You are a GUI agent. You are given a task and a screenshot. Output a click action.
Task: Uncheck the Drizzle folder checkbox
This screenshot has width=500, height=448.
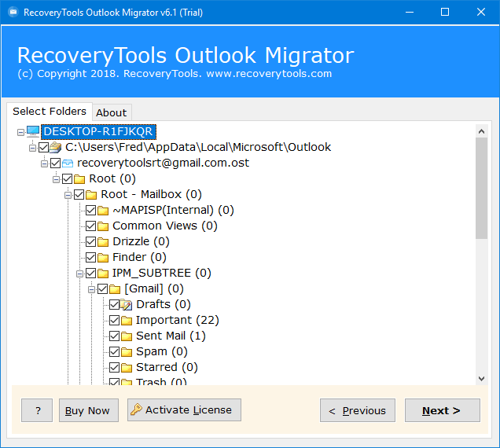[x=91, y=242]
